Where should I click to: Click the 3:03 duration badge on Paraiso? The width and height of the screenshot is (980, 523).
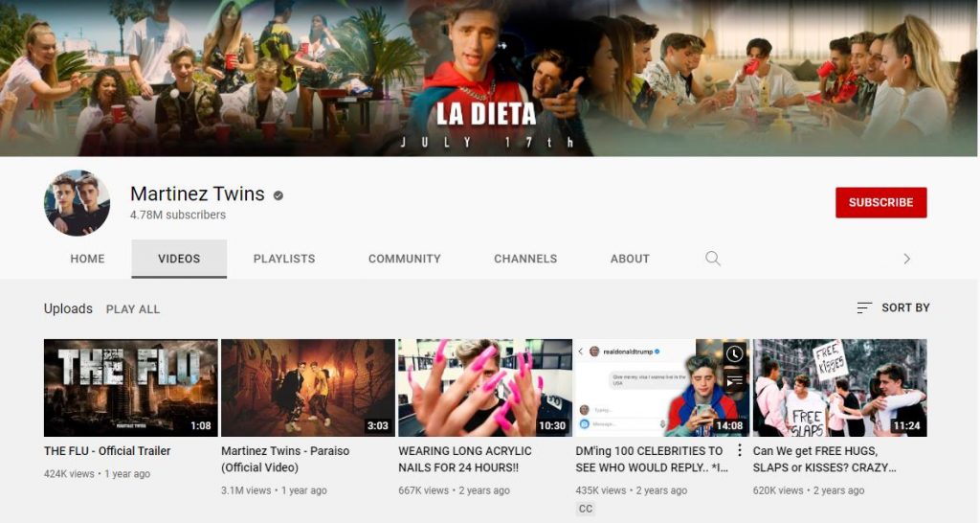[x=377, y=426]
